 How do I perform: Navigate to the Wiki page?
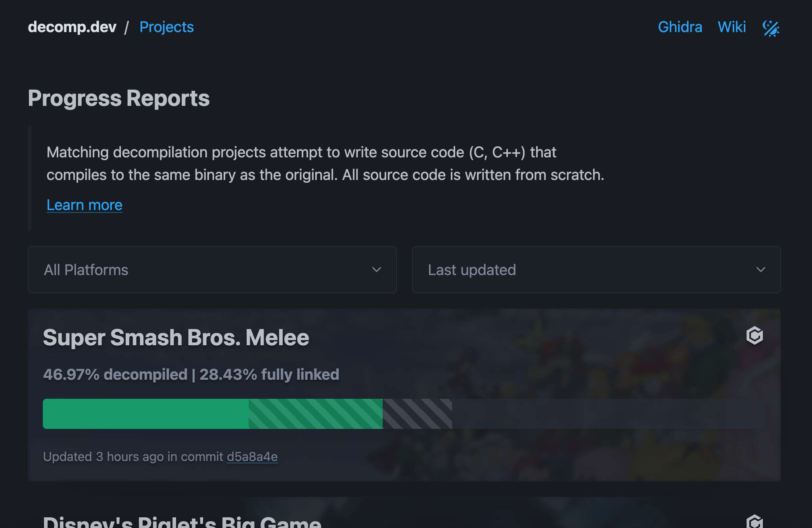(x=732, y=27)
